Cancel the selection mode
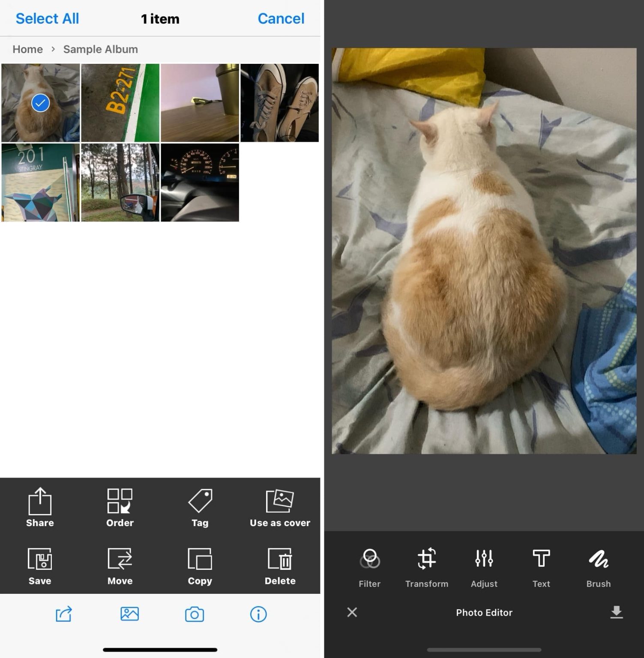This screenshot has height=658, width=644. (281, 18)
